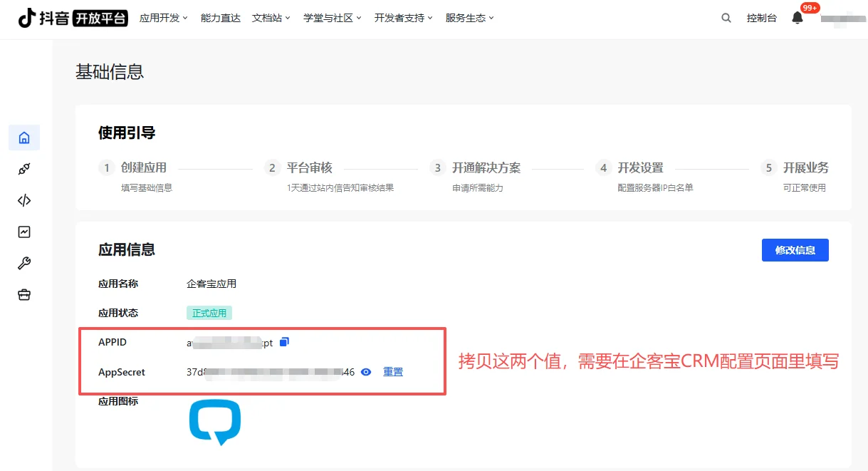Open the plug capability sidebar icon
Viewport: 868px width, 471px height.
click(x=24, y=169)
